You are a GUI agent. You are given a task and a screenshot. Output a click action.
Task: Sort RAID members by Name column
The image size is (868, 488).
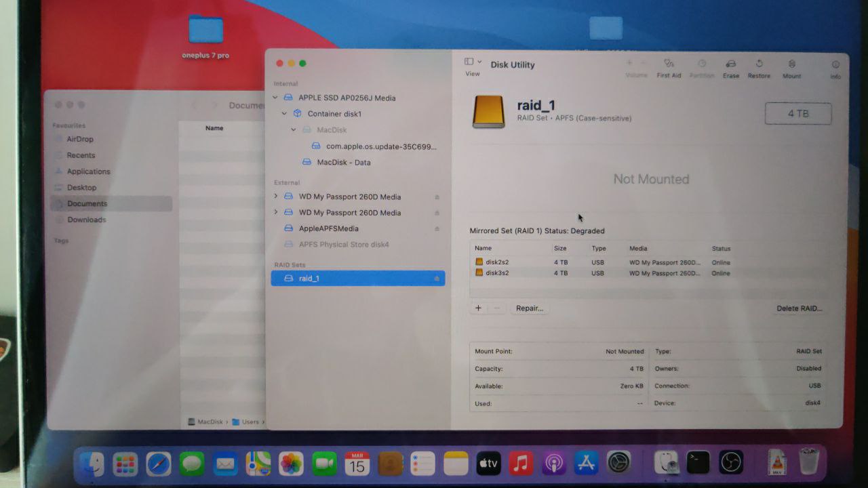click(483, 249)
